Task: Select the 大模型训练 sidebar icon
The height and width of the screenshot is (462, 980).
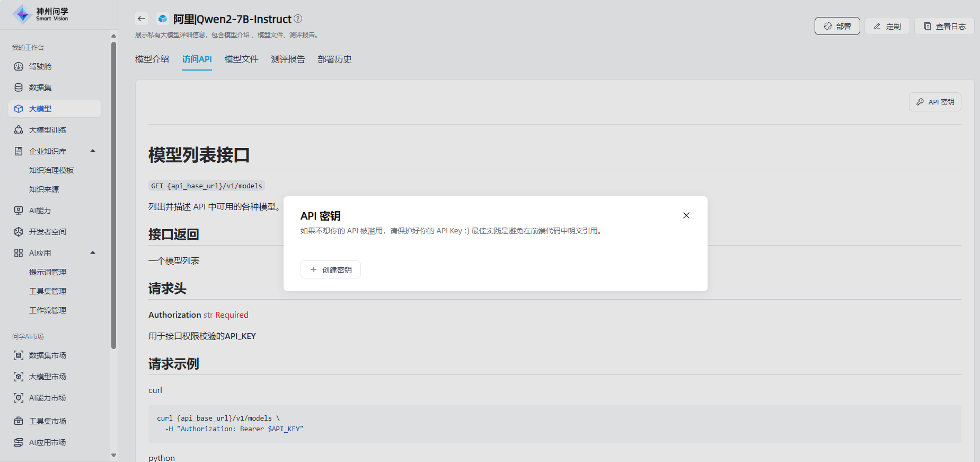Action: [x=19, y=130]
